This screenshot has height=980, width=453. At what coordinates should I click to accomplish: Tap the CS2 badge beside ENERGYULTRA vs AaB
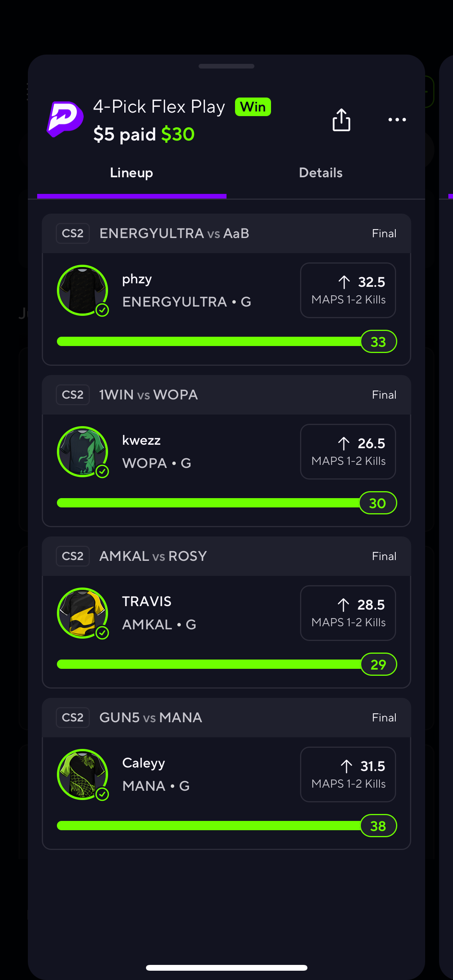tap(73, 233)
